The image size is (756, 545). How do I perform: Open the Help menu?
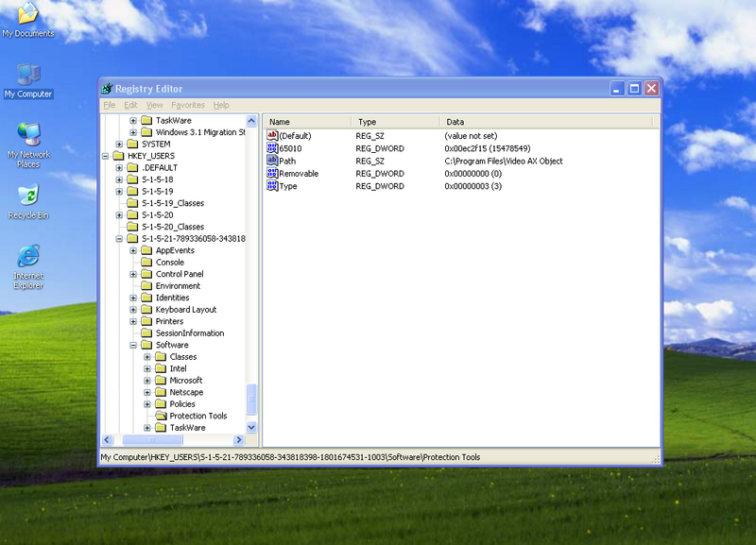click(x=221, y=105)
